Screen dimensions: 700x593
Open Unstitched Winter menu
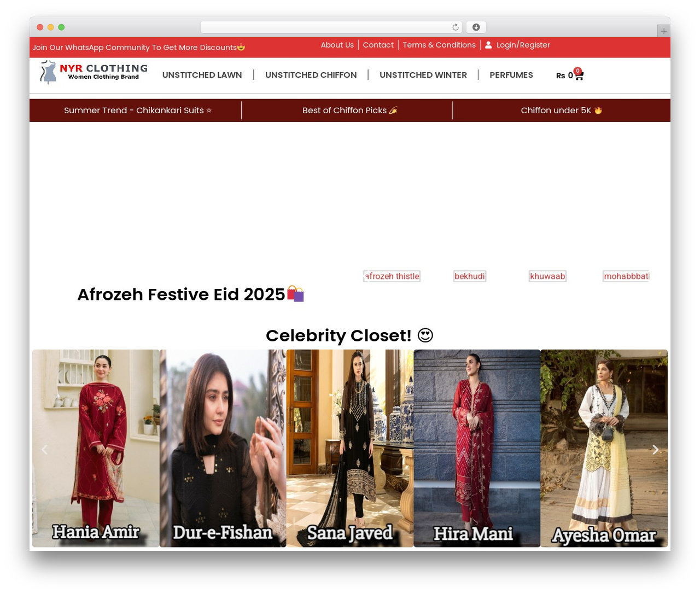423,75
